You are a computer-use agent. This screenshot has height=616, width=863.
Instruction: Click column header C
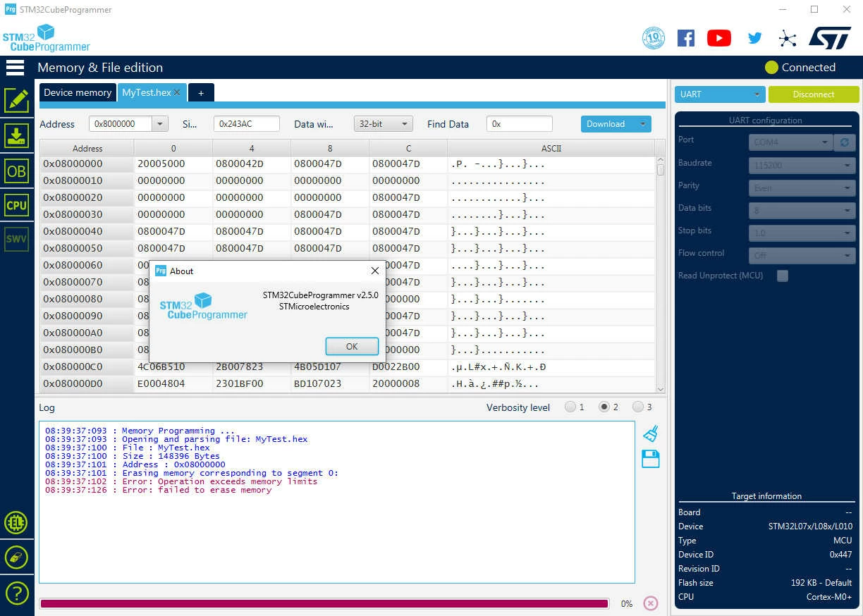coord(408,148)
